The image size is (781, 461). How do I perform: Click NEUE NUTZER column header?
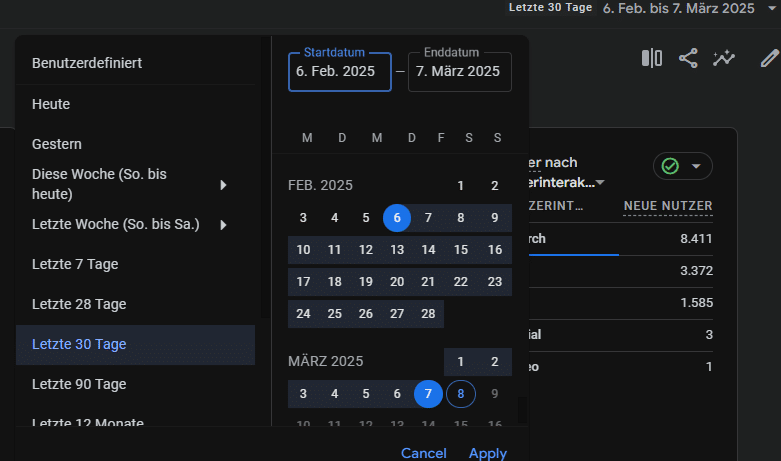pos(668,206)
